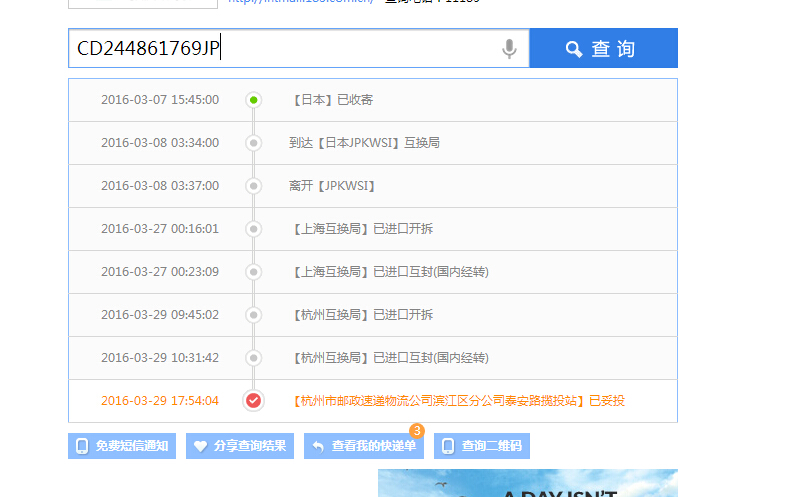This screenshot has width=811, height=497.
Task: Click the back-arrow icon on 查看我的快递单
Action: click(318, 446)
